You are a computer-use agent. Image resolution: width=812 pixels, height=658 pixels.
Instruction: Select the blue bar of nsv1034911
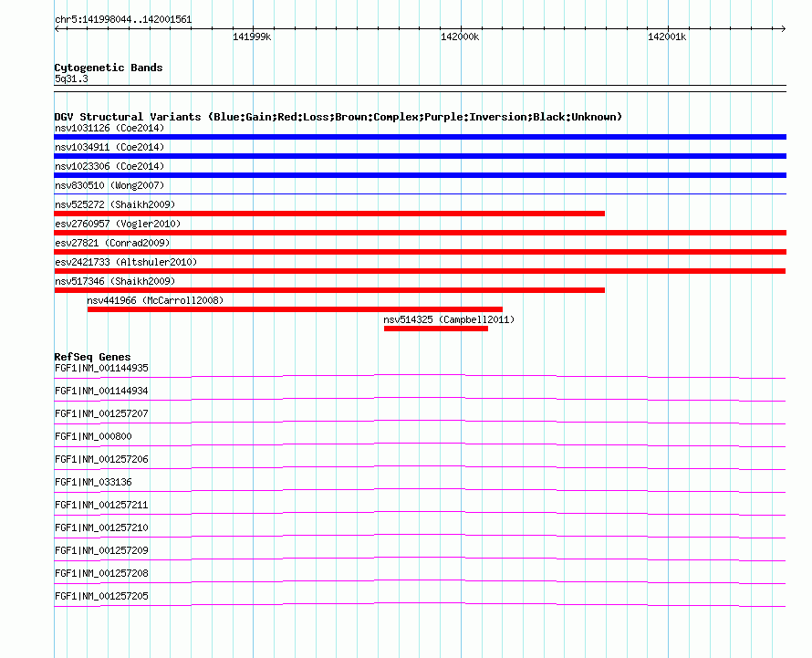(420, 156)
